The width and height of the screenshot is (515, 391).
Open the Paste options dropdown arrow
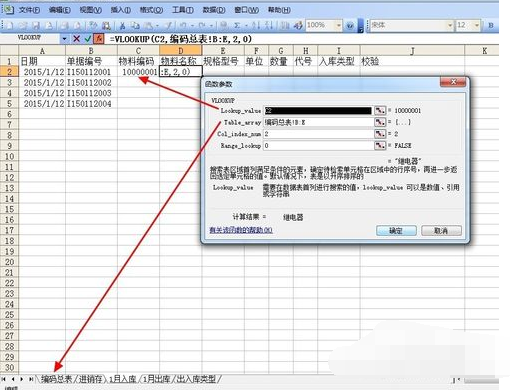tap(156, 26)
